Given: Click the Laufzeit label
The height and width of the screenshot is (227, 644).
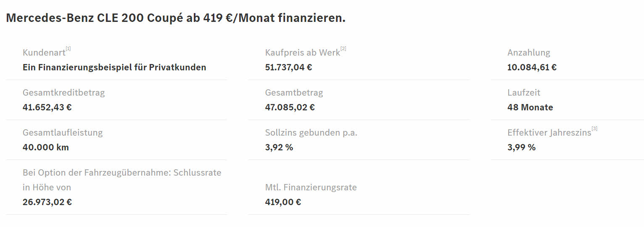Looking at the screenshot, I should tap(524, 93).
